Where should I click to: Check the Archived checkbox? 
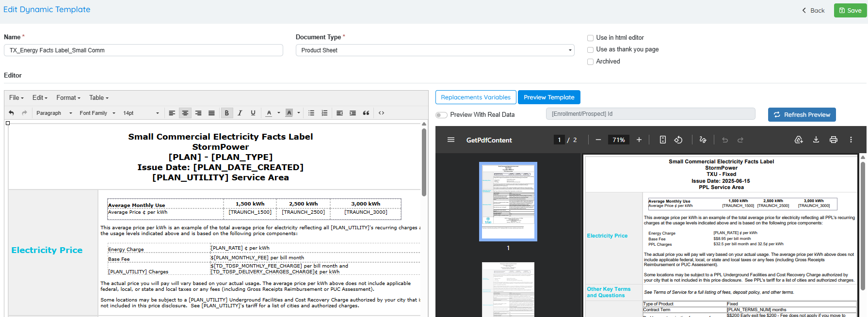click(590, 62)
